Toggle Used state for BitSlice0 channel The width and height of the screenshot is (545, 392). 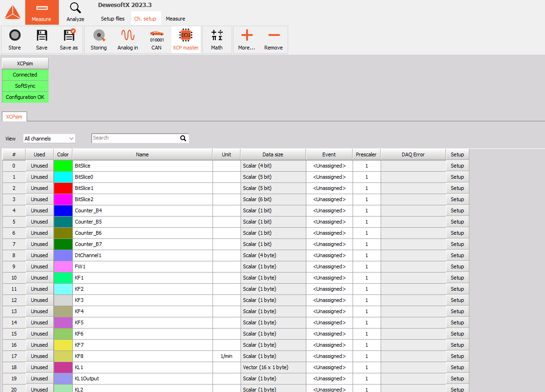39,177
